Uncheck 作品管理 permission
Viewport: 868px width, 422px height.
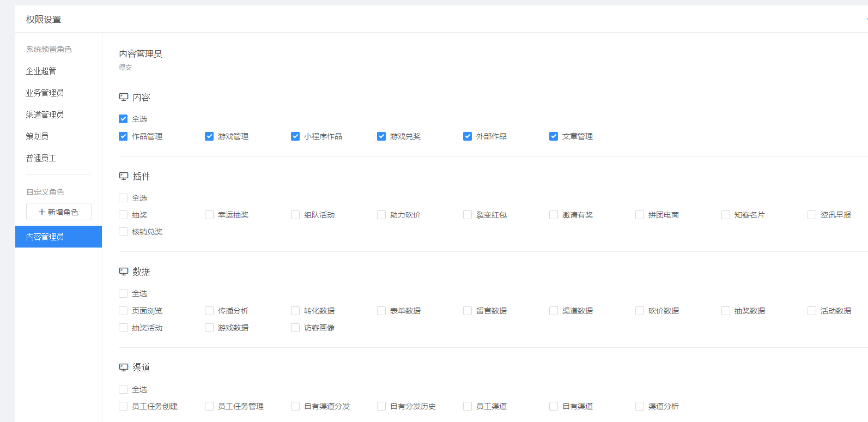coord(123,136)
